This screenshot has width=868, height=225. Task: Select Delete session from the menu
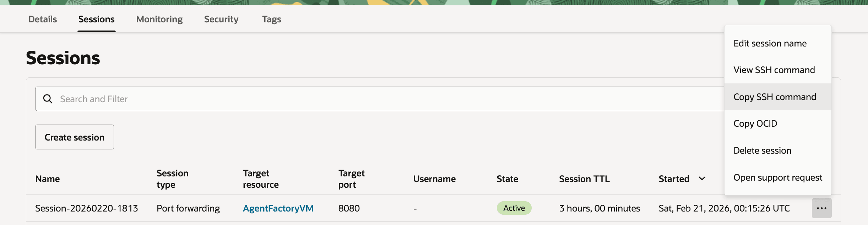click(762, 150)
